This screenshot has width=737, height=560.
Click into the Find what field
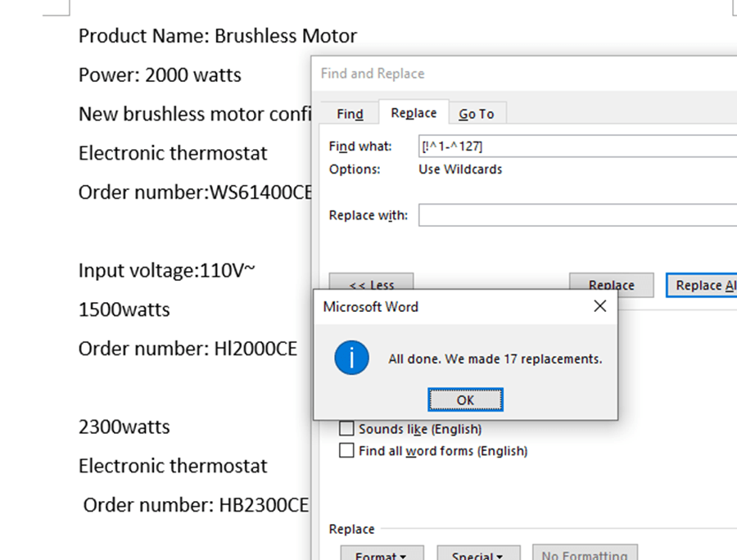pos(573,147)
